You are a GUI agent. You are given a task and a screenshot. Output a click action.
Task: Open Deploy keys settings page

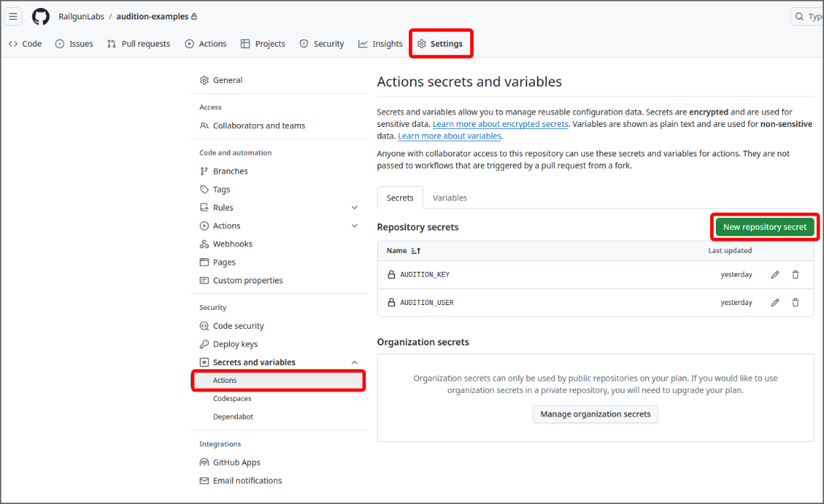pos(235,345)
